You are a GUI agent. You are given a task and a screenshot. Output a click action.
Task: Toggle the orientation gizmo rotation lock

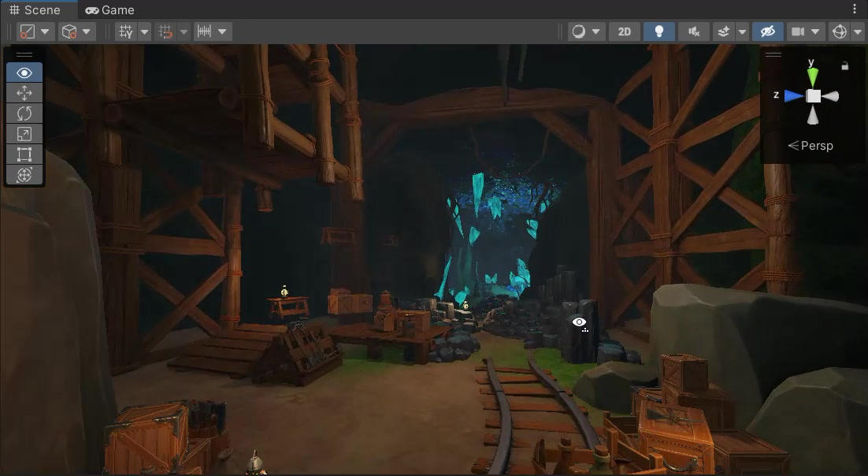point(844,66)
